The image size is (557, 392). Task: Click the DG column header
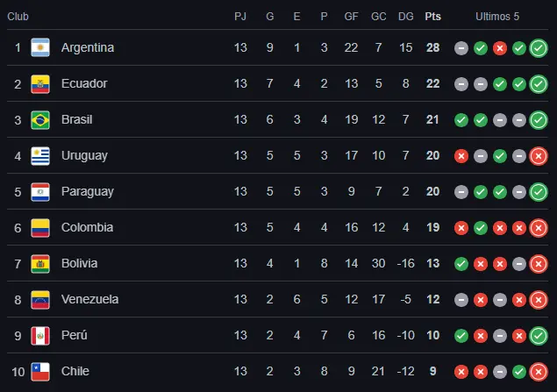(405, 16)
